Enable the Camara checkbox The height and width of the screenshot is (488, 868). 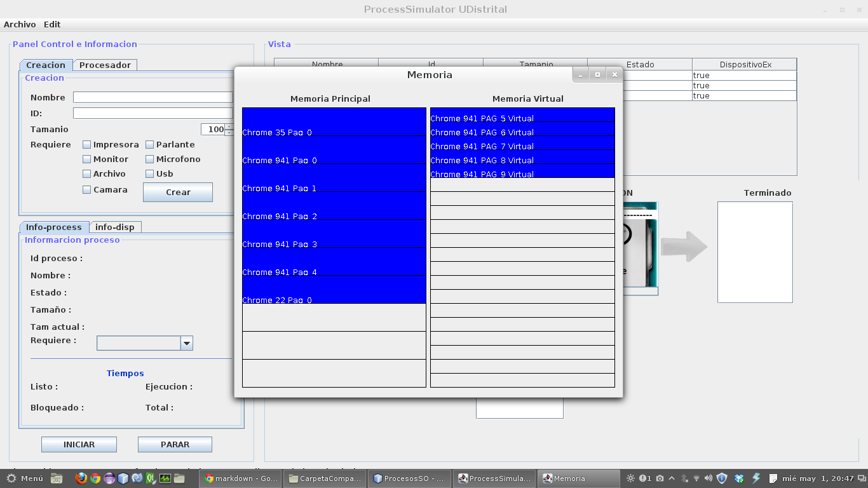click(87, 190)
